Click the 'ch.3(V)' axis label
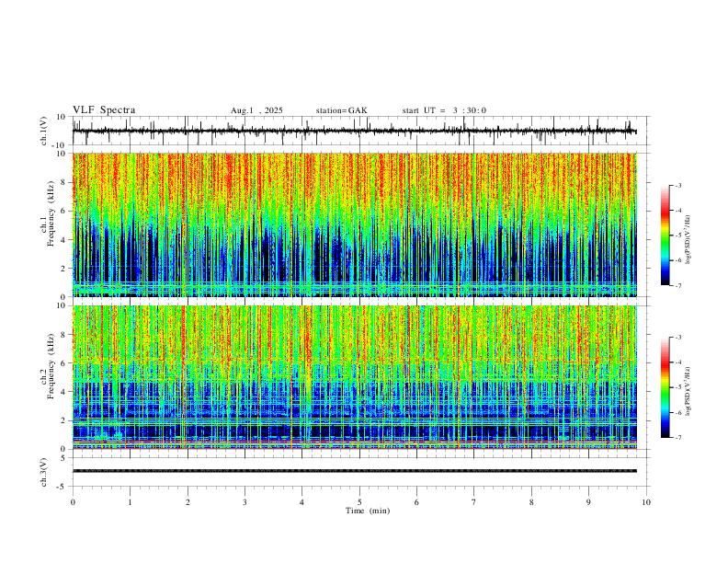 click(x=44, y=472)
